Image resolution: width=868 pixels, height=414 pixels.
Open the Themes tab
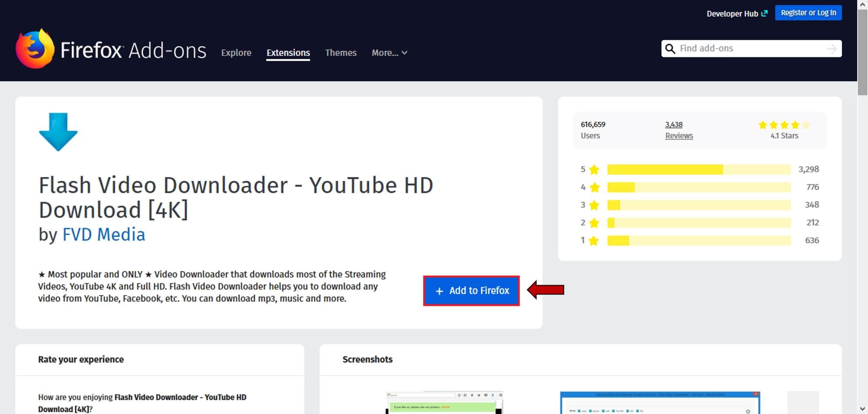pyautogui.click(x=341, y=52)
